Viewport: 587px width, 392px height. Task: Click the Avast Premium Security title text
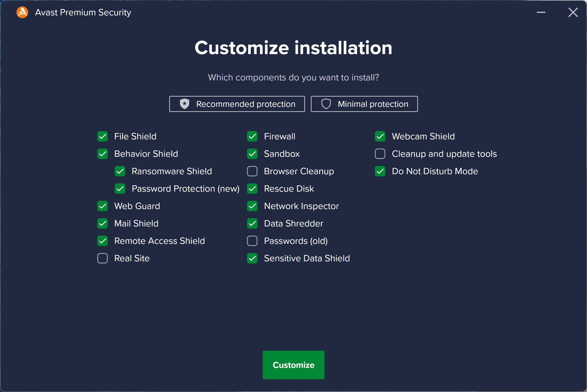point(83,12)
